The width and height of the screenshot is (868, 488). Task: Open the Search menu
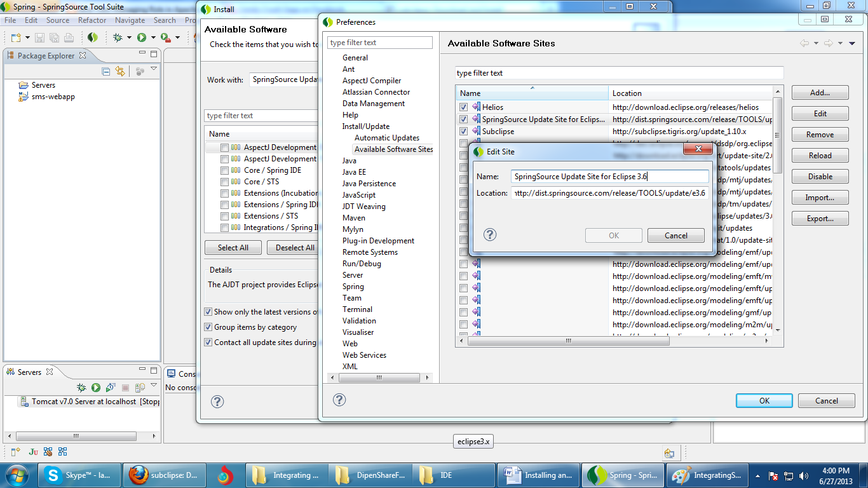click(x=165, y=20)
